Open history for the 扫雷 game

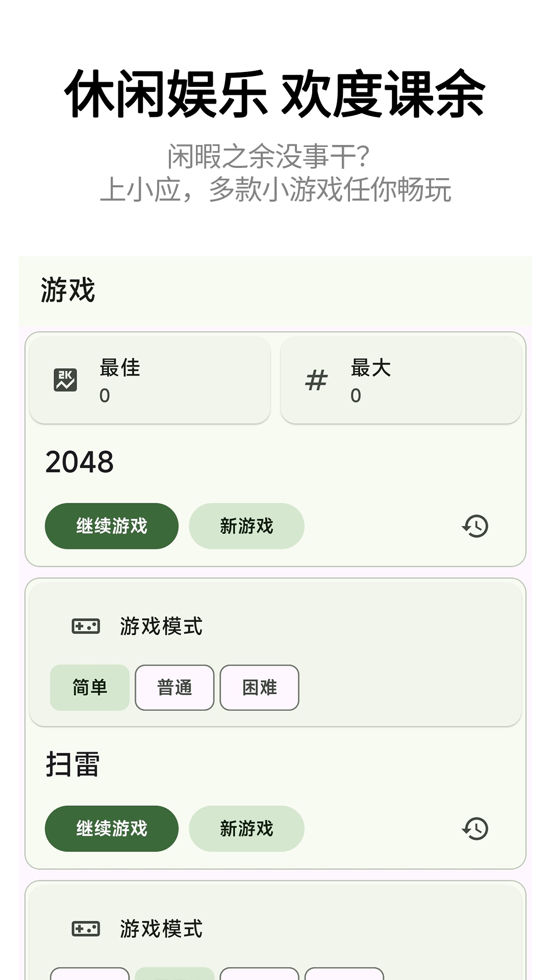[475, 828]
